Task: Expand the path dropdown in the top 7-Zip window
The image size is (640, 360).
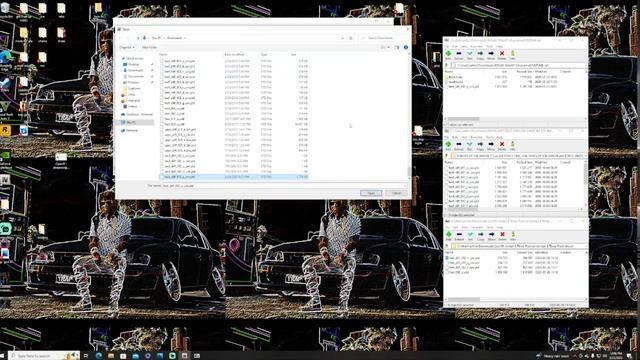Action: tap(586, 65)
